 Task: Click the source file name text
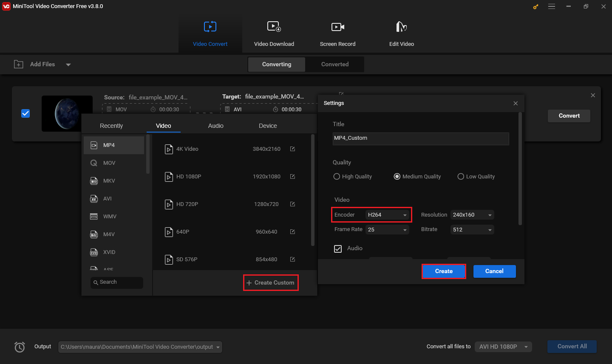[x=158, y=97]
